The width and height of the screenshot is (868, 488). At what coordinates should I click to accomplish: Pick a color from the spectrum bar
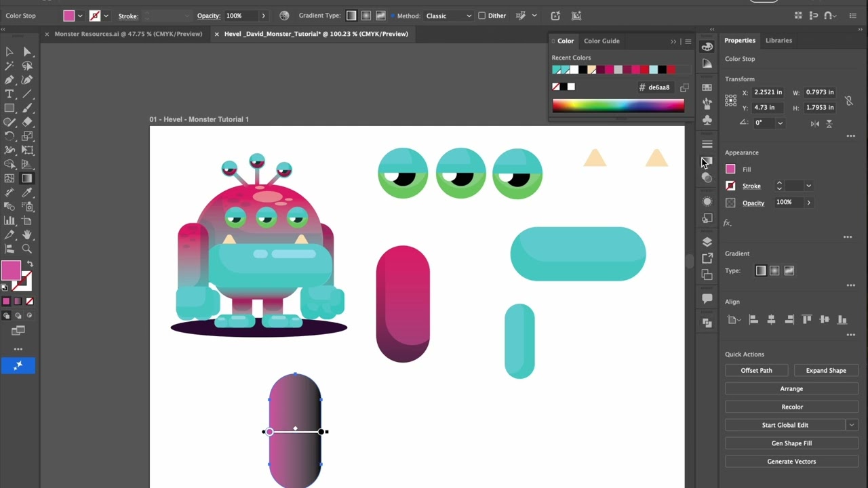point(618,105)
